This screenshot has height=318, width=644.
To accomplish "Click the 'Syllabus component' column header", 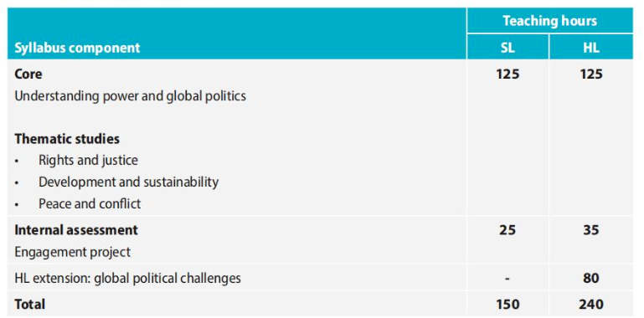I will 77,48.
